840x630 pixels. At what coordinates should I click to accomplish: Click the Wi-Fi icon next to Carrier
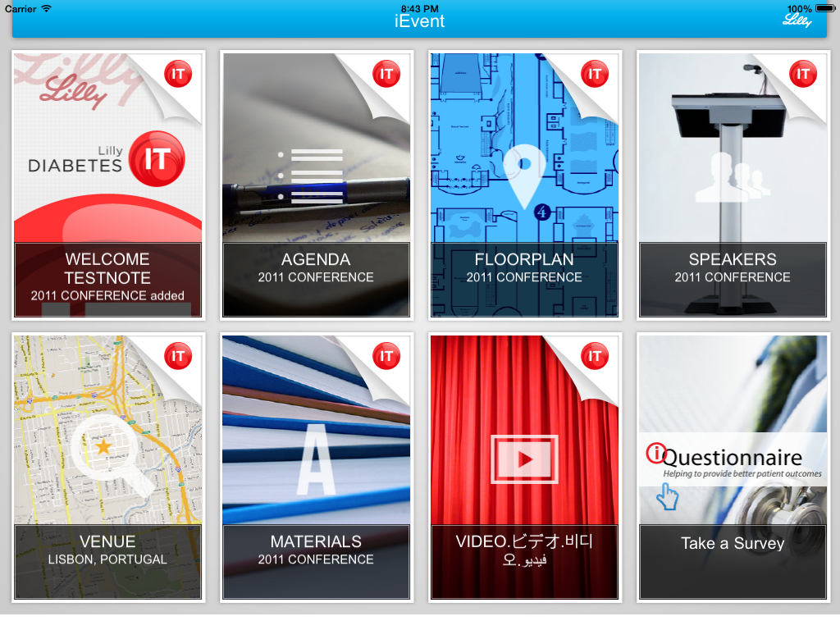[47, 8]
